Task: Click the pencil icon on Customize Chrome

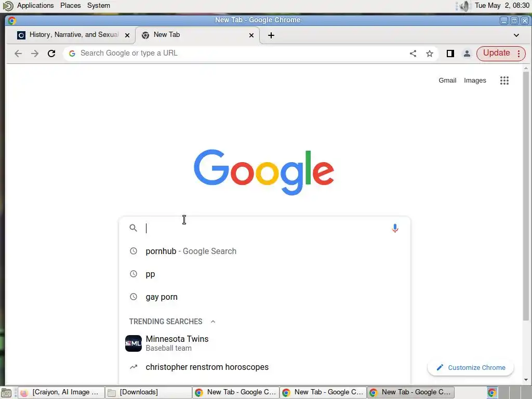Action: (x=440, y=367)
